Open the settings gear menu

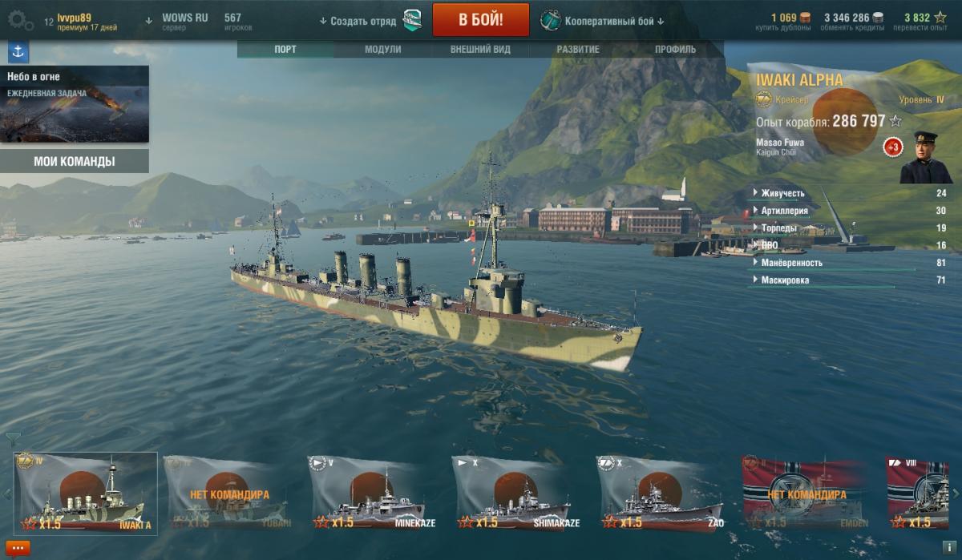tap(20, 20)
